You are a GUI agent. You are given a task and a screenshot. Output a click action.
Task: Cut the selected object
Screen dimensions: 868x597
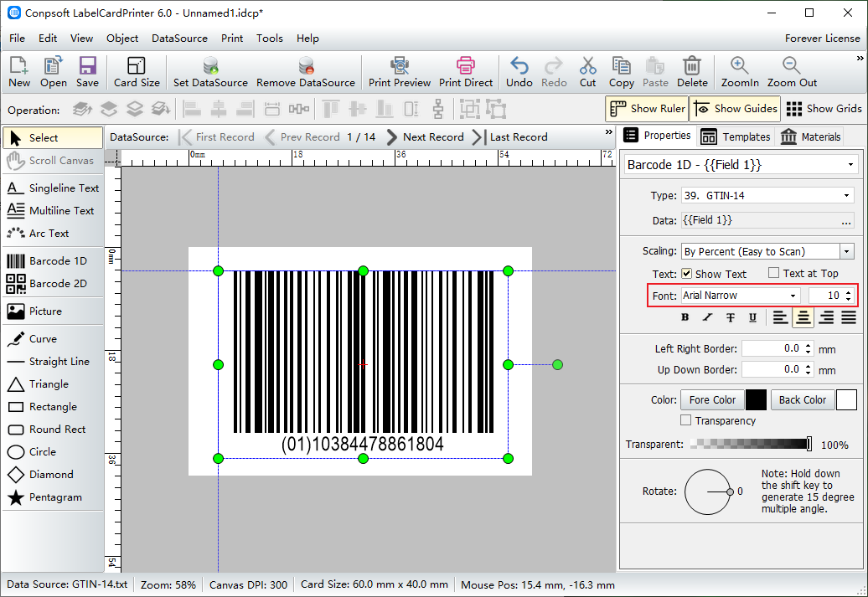[588, 72]
